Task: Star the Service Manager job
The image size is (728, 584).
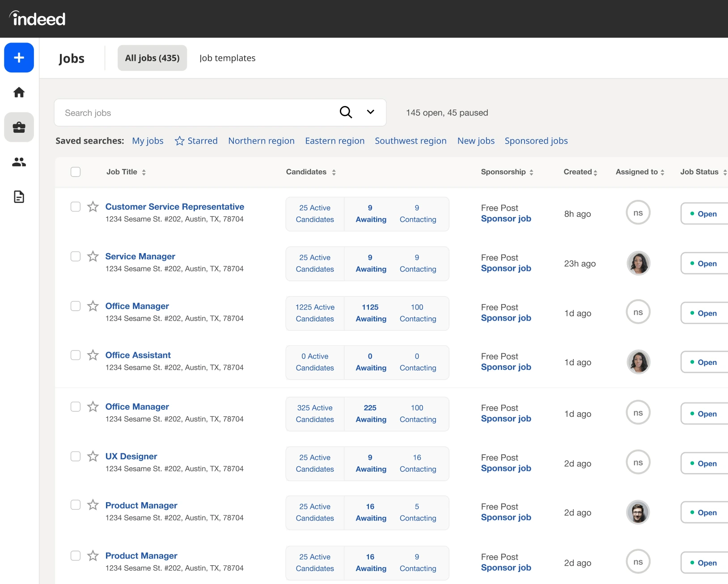Action: coord(93,256)
